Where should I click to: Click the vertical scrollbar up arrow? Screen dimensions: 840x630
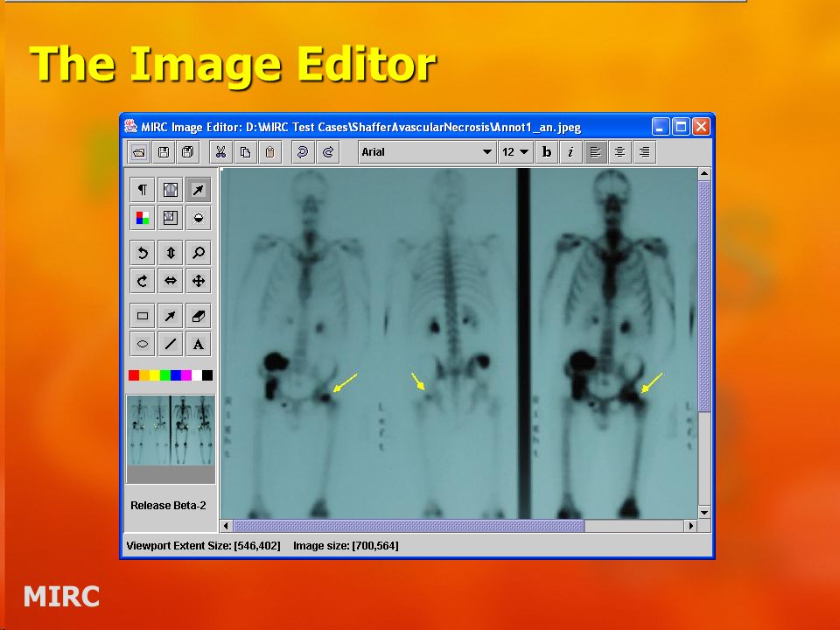[x=704, y=173]
